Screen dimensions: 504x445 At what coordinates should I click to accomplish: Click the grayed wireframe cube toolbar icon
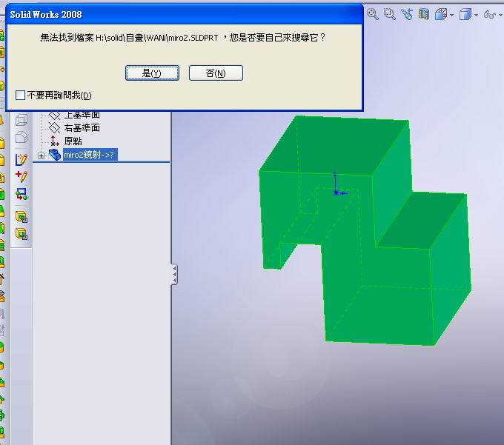click(x=21, y=120)
